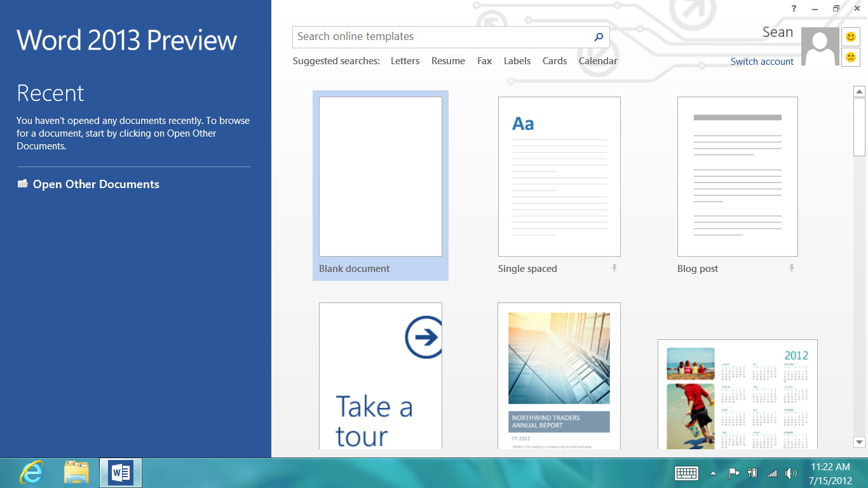Click Open Other Documents
Screen dimensions: 868x488
(x=96, y=184)
